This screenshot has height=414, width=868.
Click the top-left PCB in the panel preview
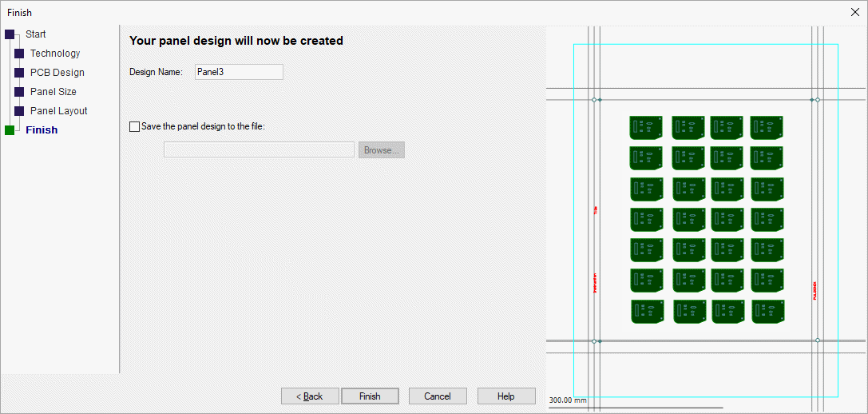(646, 128)
